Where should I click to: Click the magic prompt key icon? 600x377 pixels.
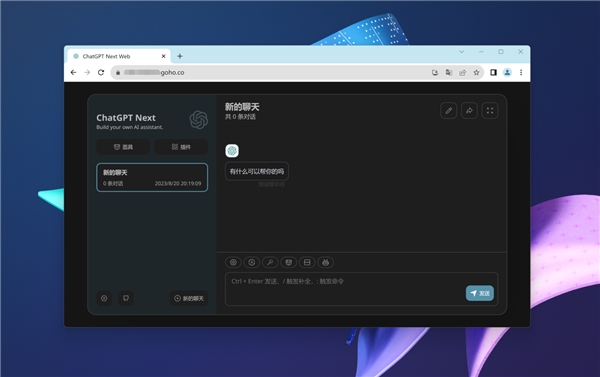(270, 262)
